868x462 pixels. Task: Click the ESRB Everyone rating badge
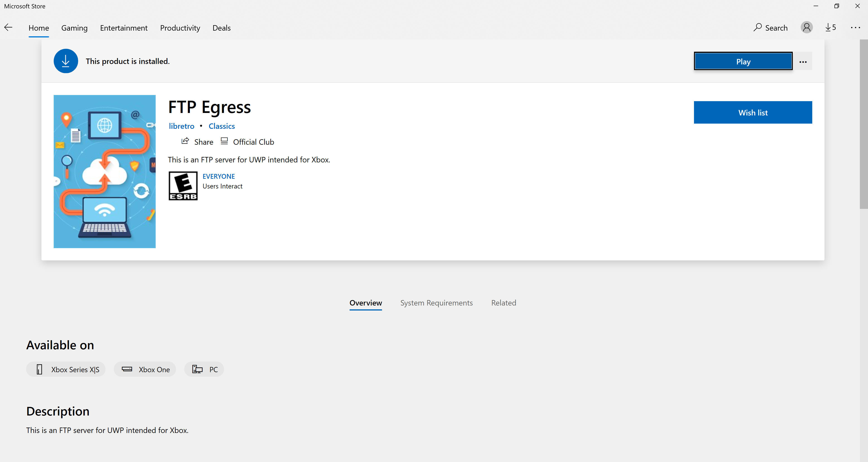tap(183, 186)
